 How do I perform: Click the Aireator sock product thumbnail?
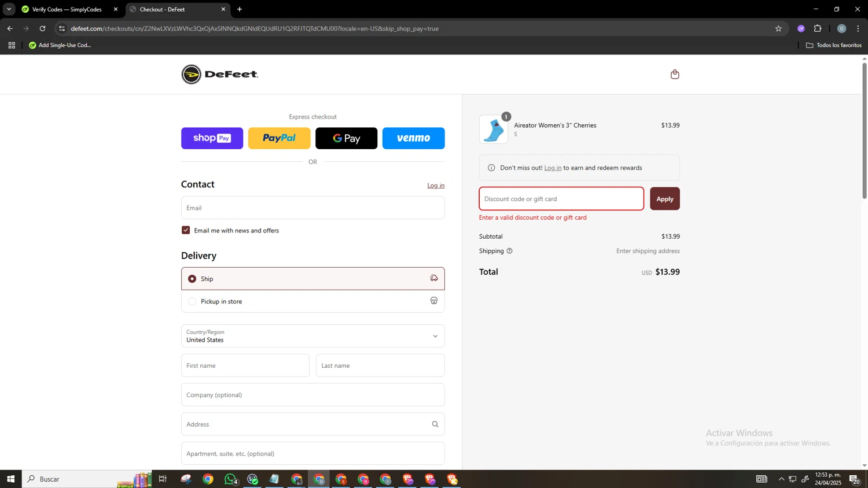[494, 130]
